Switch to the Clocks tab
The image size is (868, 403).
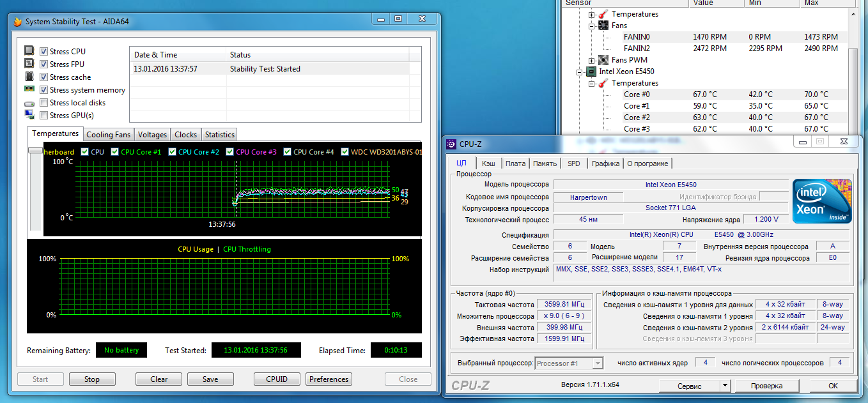(186, 135)
